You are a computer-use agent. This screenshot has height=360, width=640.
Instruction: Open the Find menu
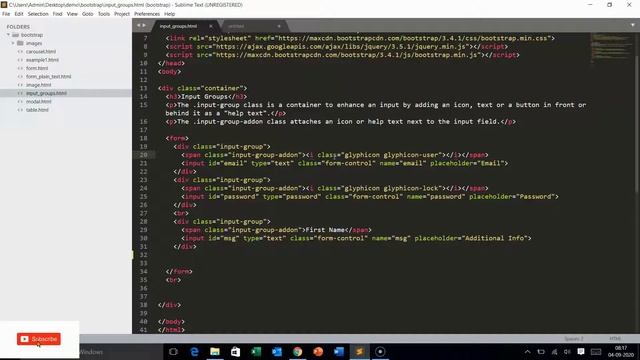[58, 14]
